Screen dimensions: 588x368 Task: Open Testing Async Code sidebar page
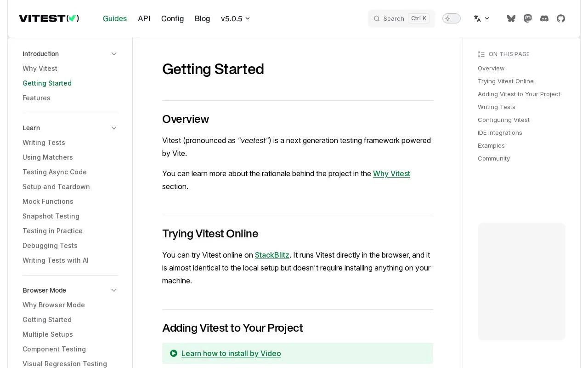click(x=55, y=172)
